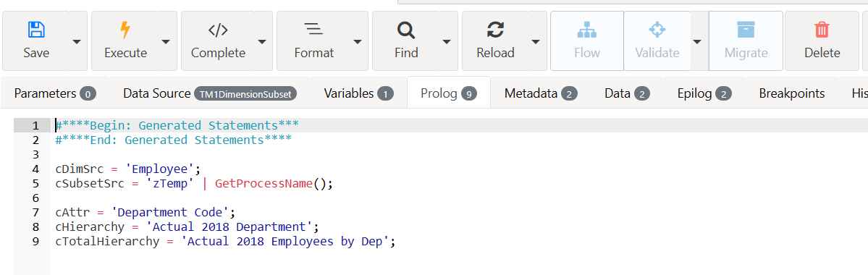
Task: Click the Validate crosshair button
Action: [x=657, y=41]
